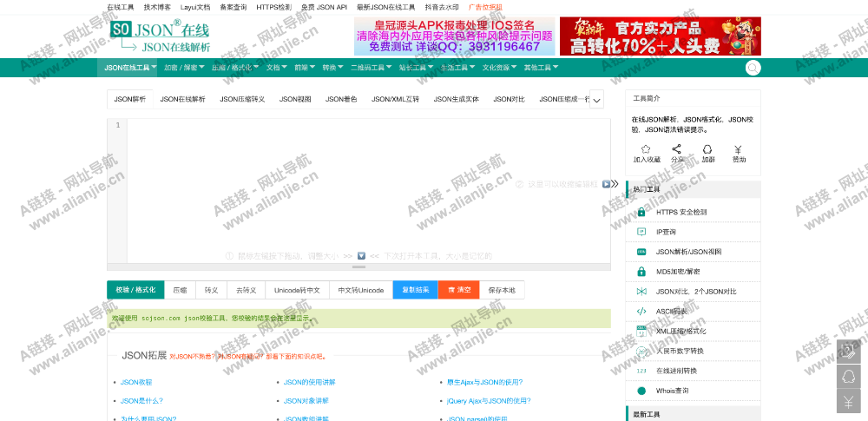Expand the tab list chevron dropdown
The height and width of the screenshot is (421, 868).
[597, 101]
